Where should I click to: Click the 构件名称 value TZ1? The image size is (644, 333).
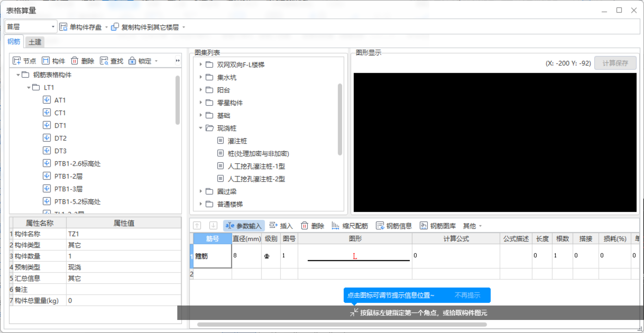123,234
